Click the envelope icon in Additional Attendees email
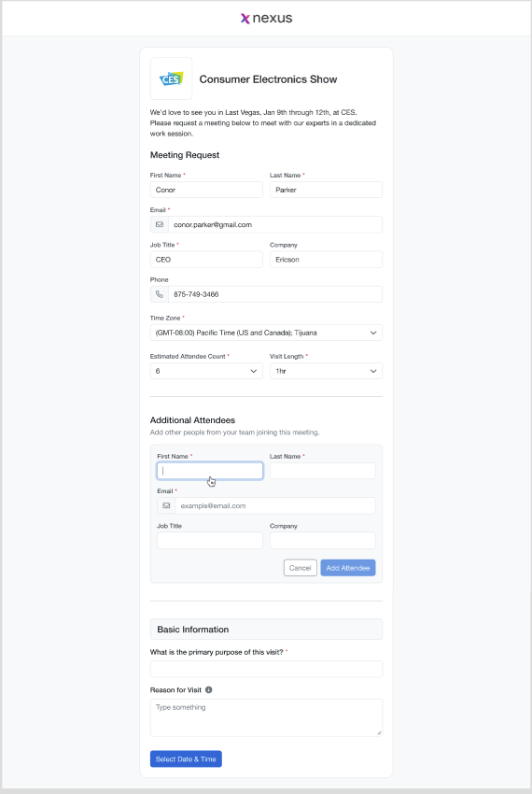Viewport: 532px width, 794px height. pos(166,505)
